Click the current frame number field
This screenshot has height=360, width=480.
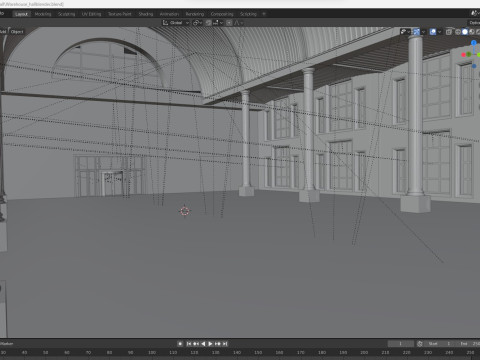point(401,344)
